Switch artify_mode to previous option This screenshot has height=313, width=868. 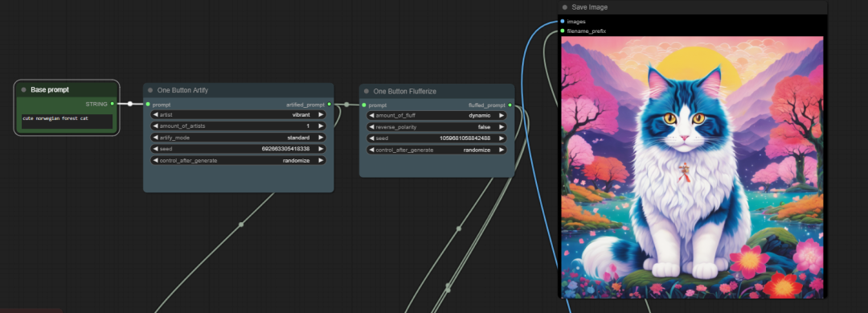pyautogui.click(x=156, y=138)
